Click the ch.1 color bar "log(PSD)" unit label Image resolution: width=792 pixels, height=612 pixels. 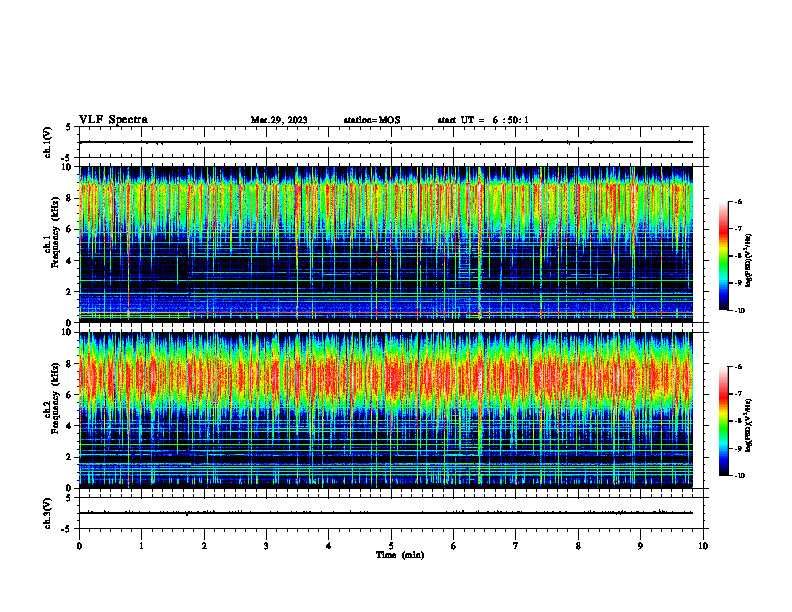pos(749,260)
